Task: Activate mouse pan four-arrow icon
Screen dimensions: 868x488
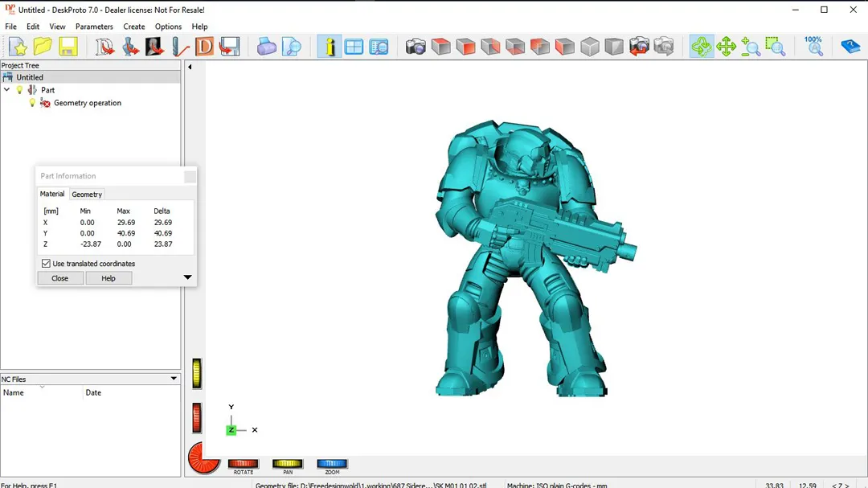Action: (x=726, y=47)
